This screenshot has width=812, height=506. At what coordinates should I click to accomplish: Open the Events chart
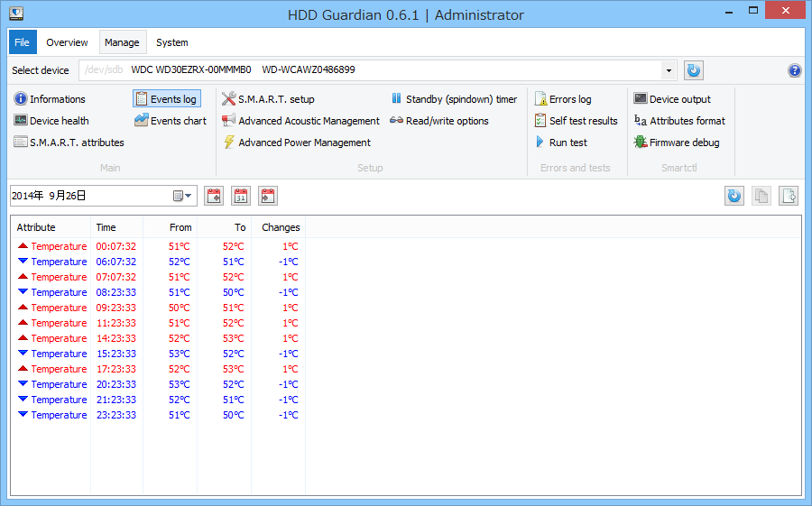[x=171, y=121]
